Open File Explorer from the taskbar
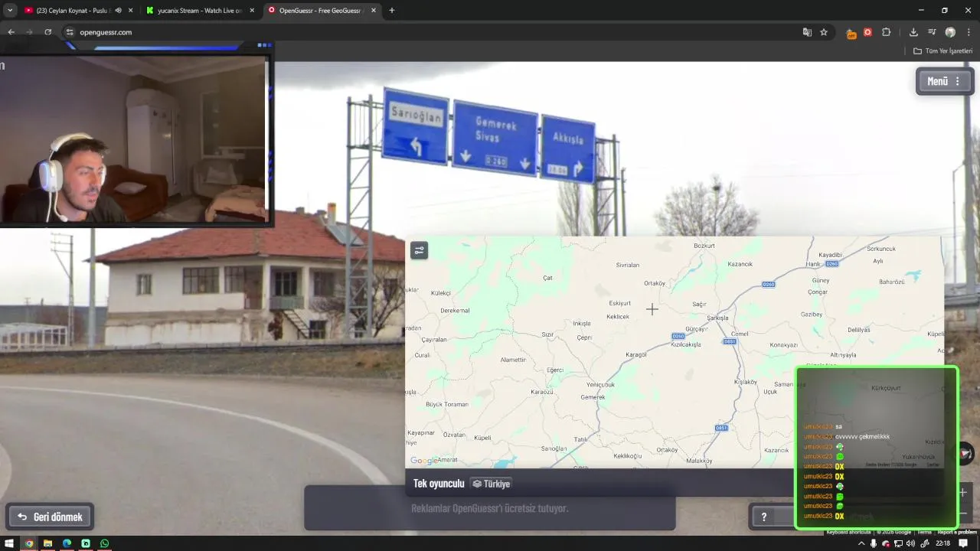The width and height of the screenshot is (980, 551). pos(47,543)
